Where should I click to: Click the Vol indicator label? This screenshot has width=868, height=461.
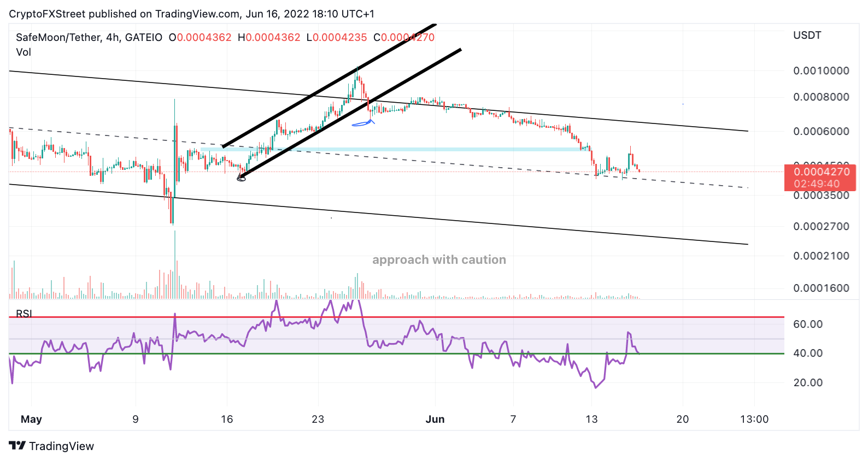pyautogui.click(x=24, y=52)
